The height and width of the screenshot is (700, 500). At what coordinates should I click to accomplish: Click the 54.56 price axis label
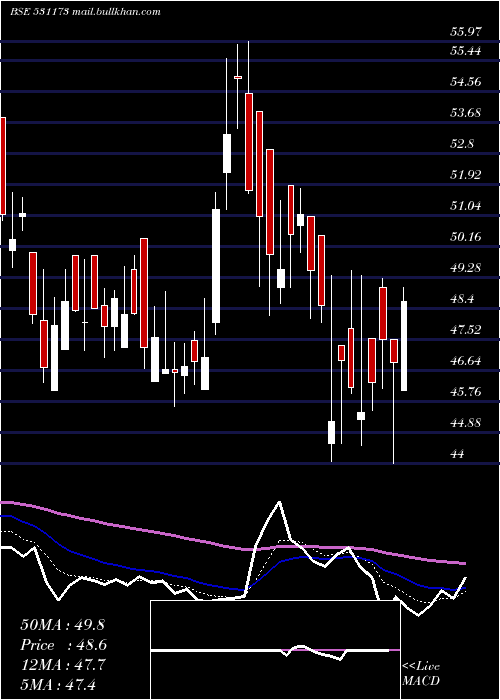click(x=466, y=82)
